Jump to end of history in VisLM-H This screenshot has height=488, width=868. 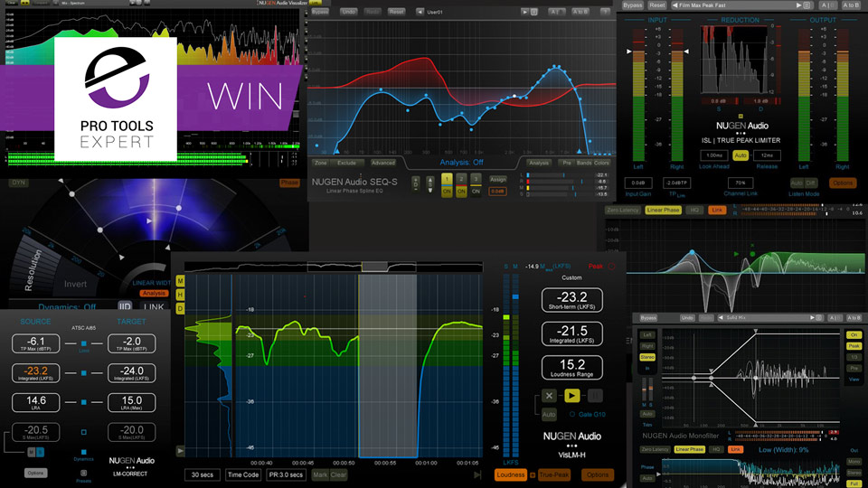coord(477,474)
